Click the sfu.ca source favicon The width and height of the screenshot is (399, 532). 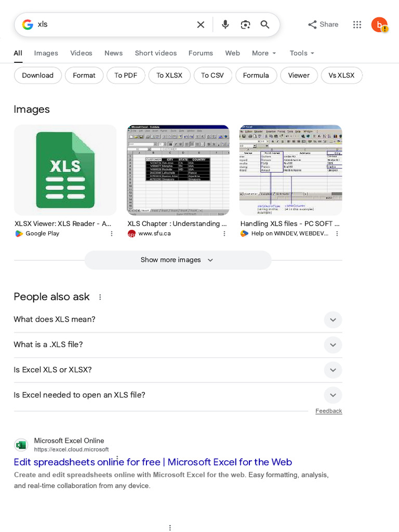pyautogui.click(x=131, y=233)
